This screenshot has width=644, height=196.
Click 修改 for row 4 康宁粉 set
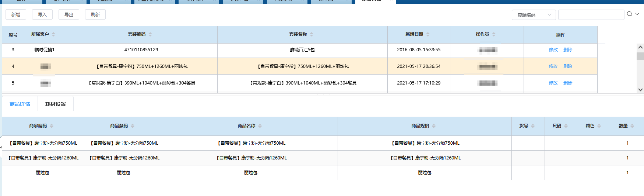tap(553, 66)
